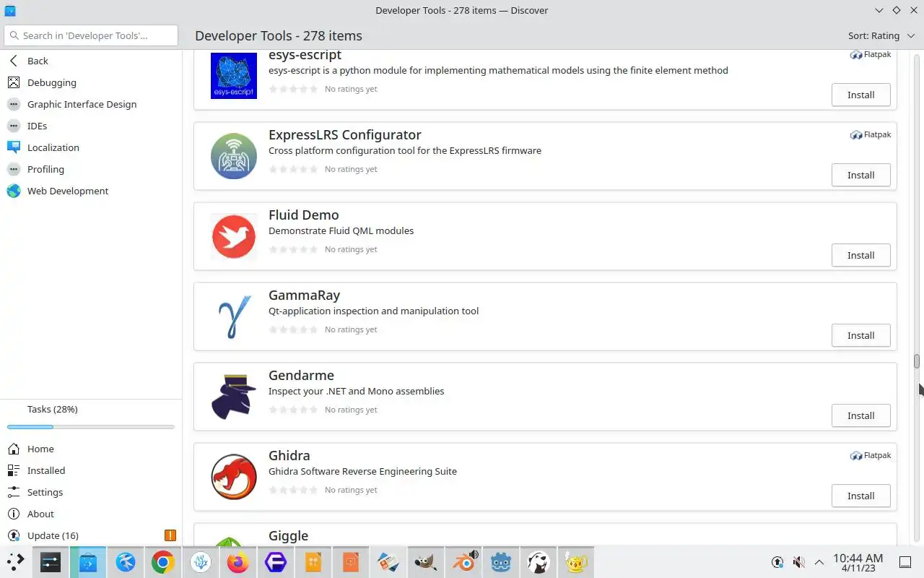Open the Update (16) page

point(91,535)
